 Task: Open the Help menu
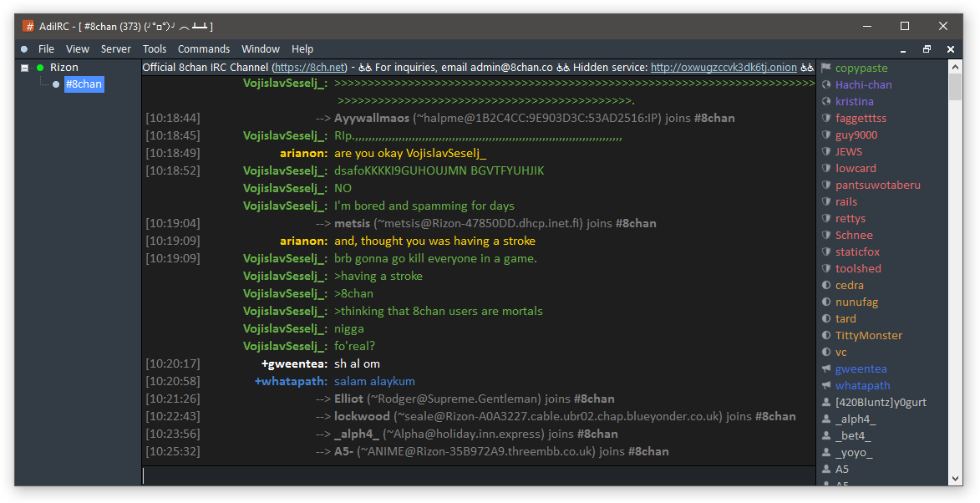(302, 48)
